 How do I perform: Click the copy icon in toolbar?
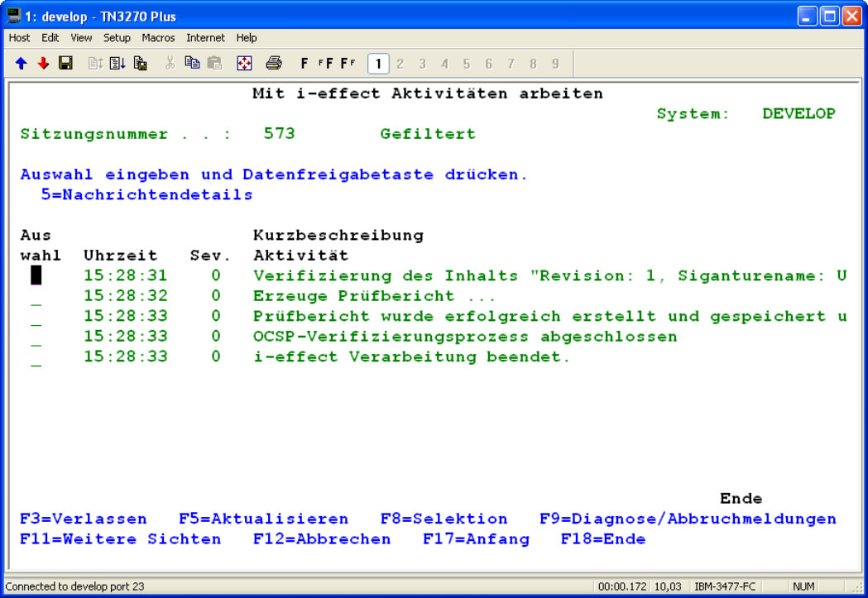[193, 64]
